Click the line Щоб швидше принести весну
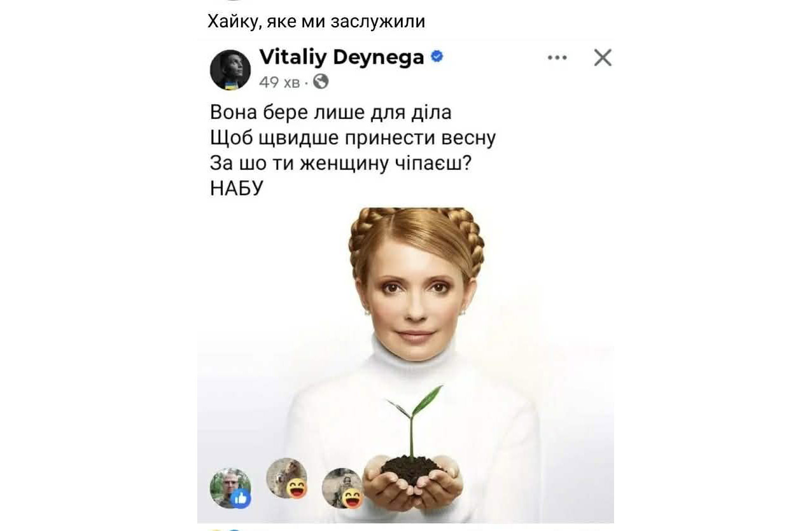 (x=353, y=138)
